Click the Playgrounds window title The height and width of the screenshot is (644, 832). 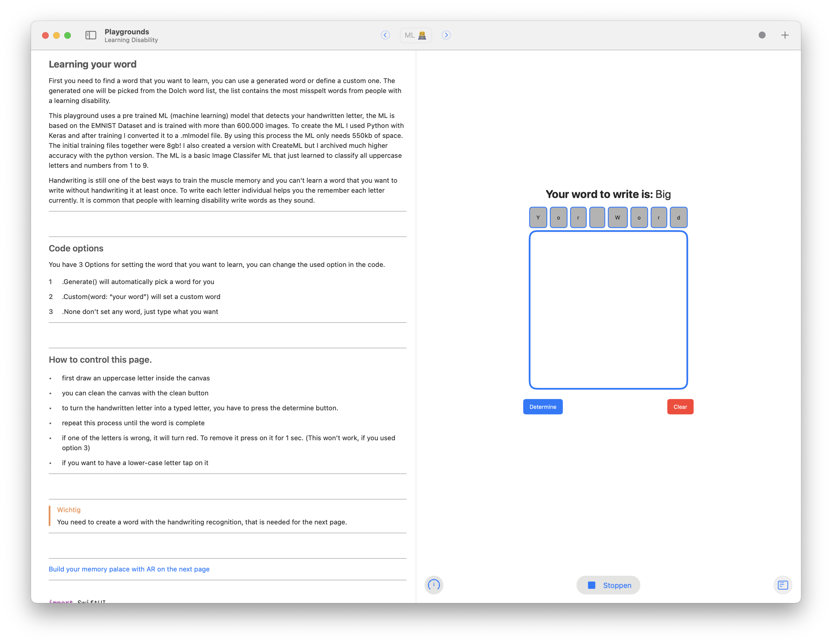point(126,32)
